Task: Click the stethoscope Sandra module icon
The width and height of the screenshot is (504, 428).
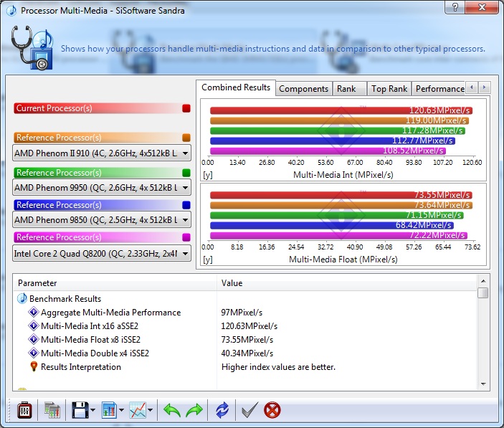Action: point(32,48)
